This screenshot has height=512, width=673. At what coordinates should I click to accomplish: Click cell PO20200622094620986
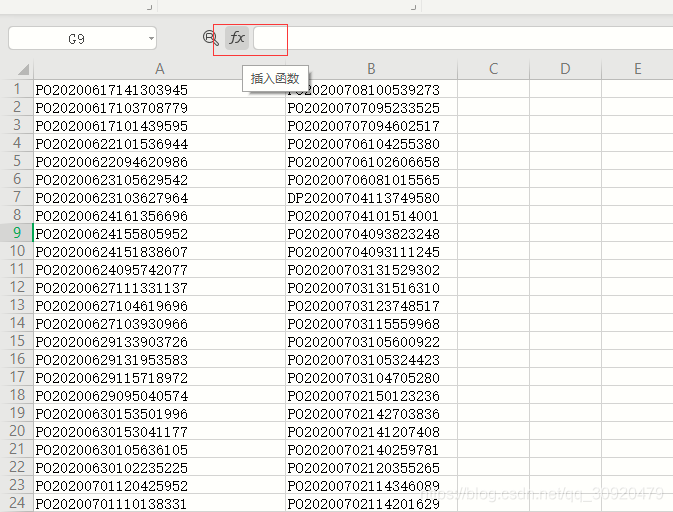tap(160, 161)
